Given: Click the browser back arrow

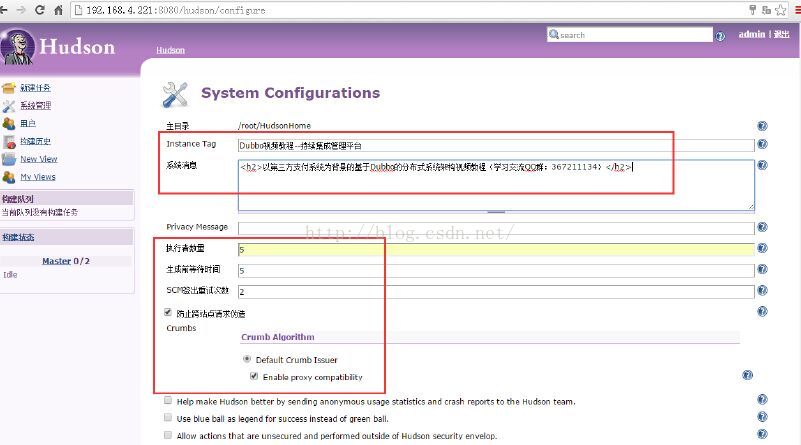Looking at the screenshot, I should pyautogui.click(x=4, y=10).
